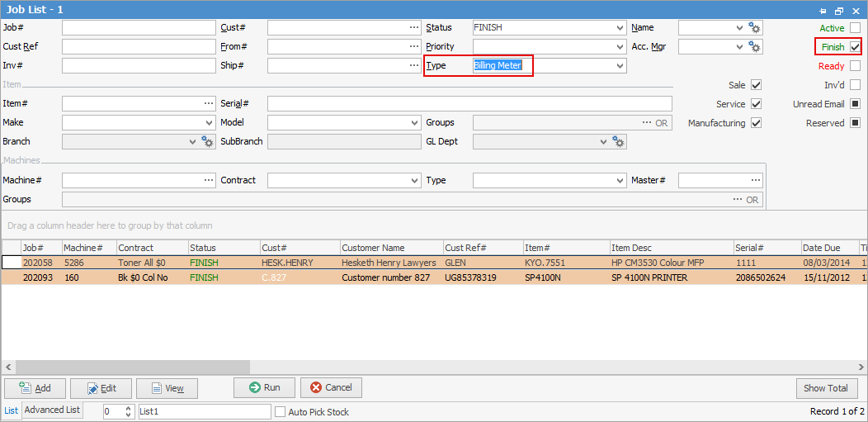Uncheck the Manufacturing checkbox
Viewport: 868px width, 422px height.
tap(756, 123)
